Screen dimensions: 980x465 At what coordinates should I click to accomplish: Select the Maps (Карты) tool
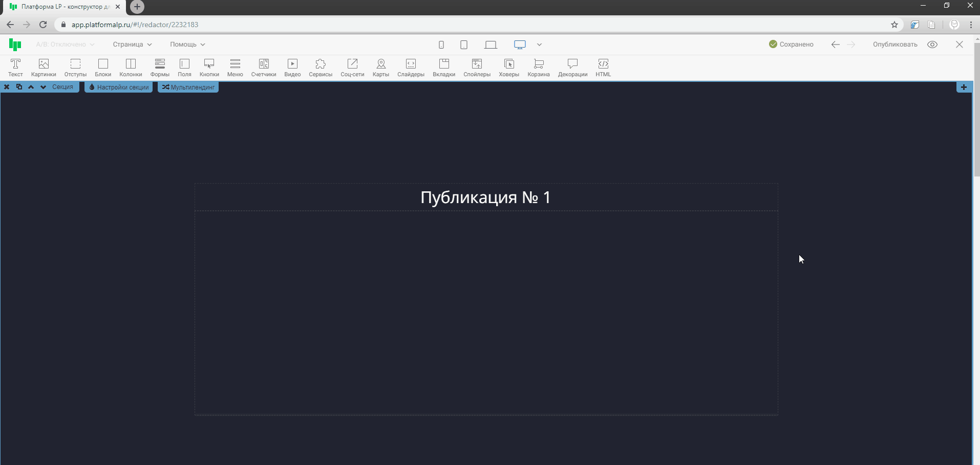click(x=380, y=67)
